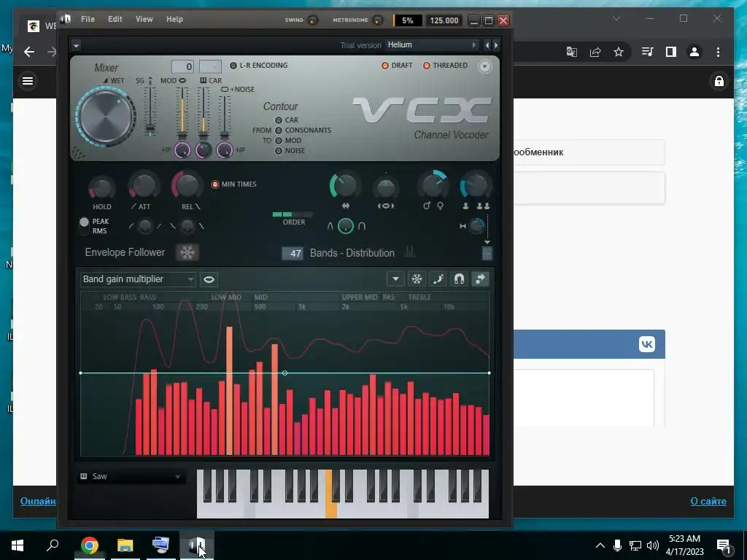Toggle the Chrome side panel icon

pyautogui.click(x=671, y=52)
